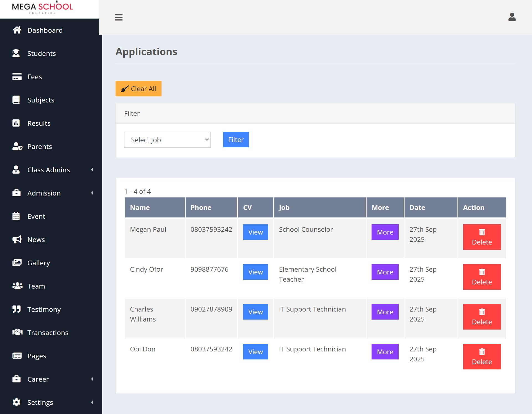Open the Select Job dropdown
This screenshot has height=414, width=532.
[x=167, y=140]
